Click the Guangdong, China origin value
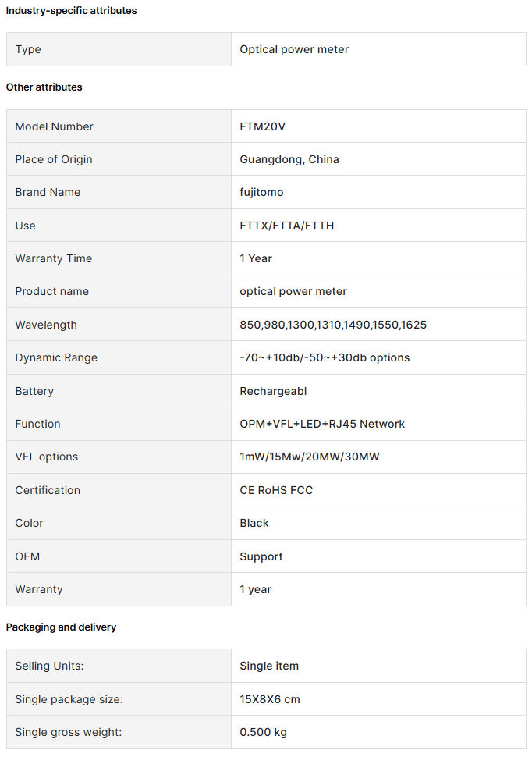Image resolution: width=532 pixels, height=757 pixels. [x=289, y=159]
